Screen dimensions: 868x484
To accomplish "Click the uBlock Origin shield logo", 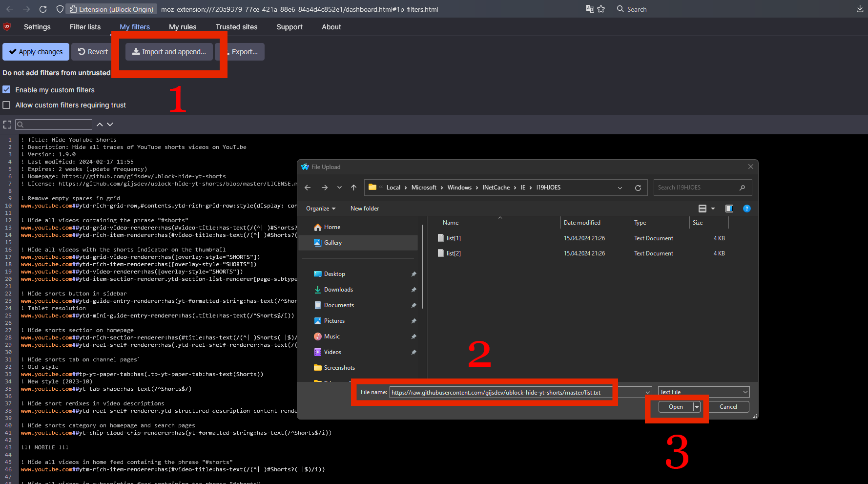I will pyautogui.click(x=7, y=27).
